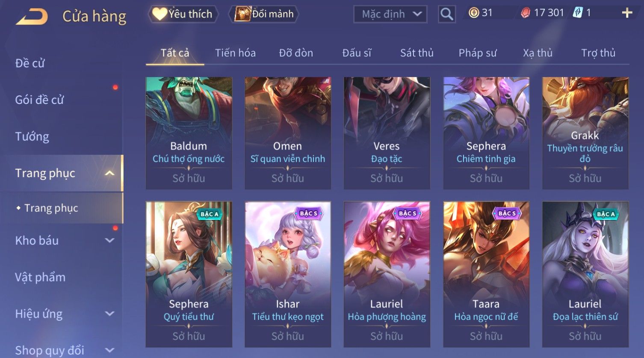This screenshot has height=358, width=644.
Task: Open the Ishar Tiểu thư kẹo ngọt skin
Action: point(288,274)
